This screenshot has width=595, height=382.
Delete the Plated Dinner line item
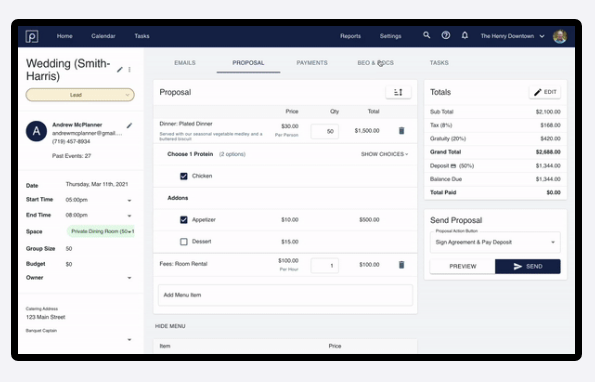coord(401,130)
